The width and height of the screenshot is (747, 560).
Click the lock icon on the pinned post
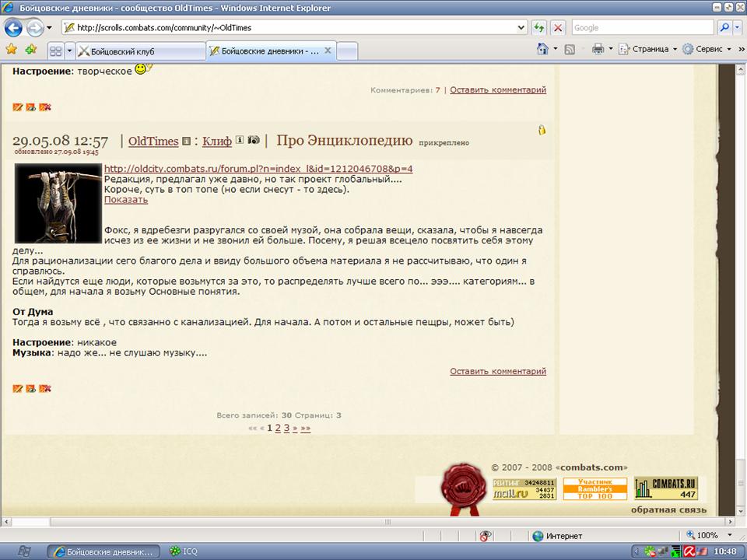(542, 130)
